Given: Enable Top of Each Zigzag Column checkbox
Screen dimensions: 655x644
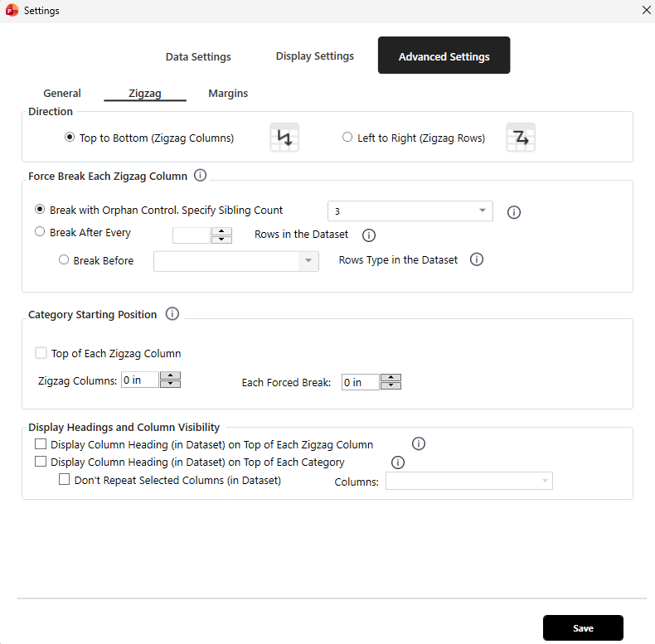Looking at the screenshot, I should [41, 353].
